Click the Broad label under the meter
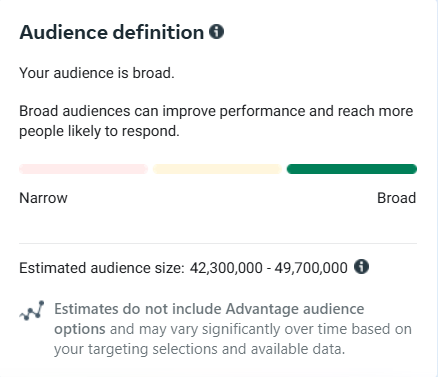The image size is (438, 377). coord(396,198)
